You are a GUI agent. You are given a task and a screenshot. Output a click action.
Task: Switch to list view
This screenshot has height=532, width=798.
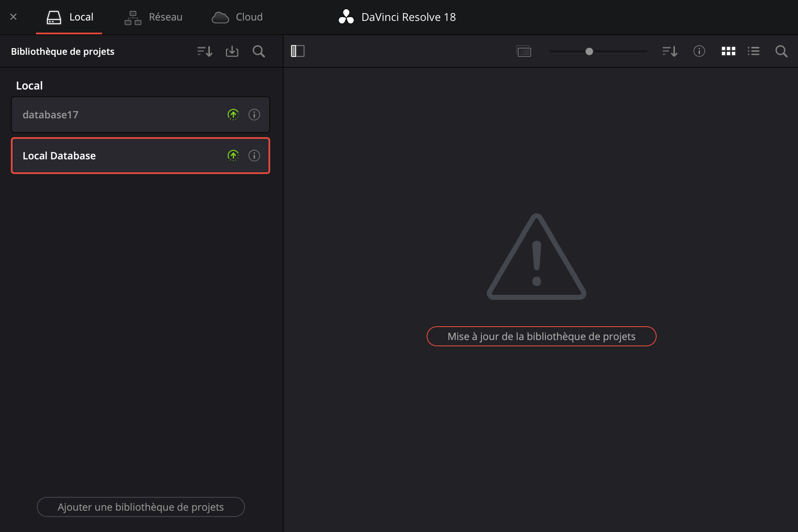754,51
